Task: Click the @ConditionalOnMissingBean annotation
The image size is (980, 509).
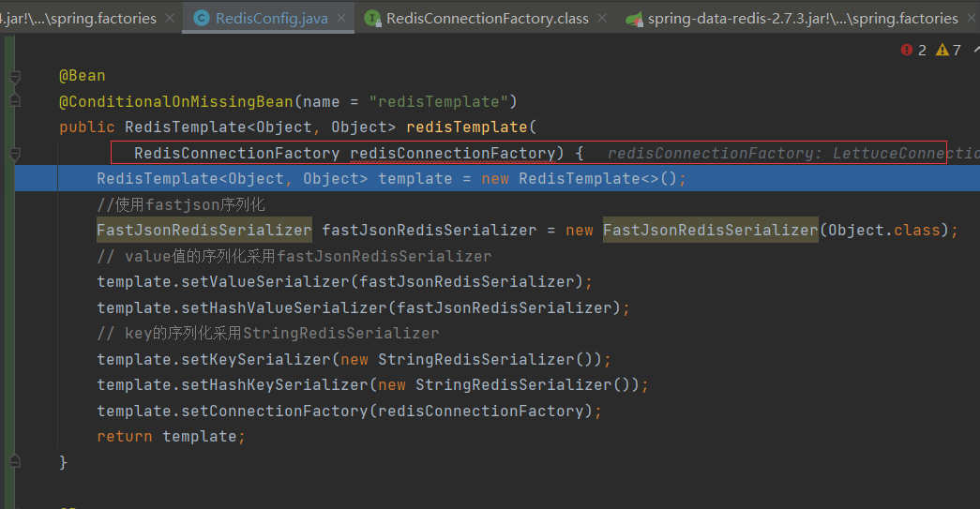Action: 175,102
